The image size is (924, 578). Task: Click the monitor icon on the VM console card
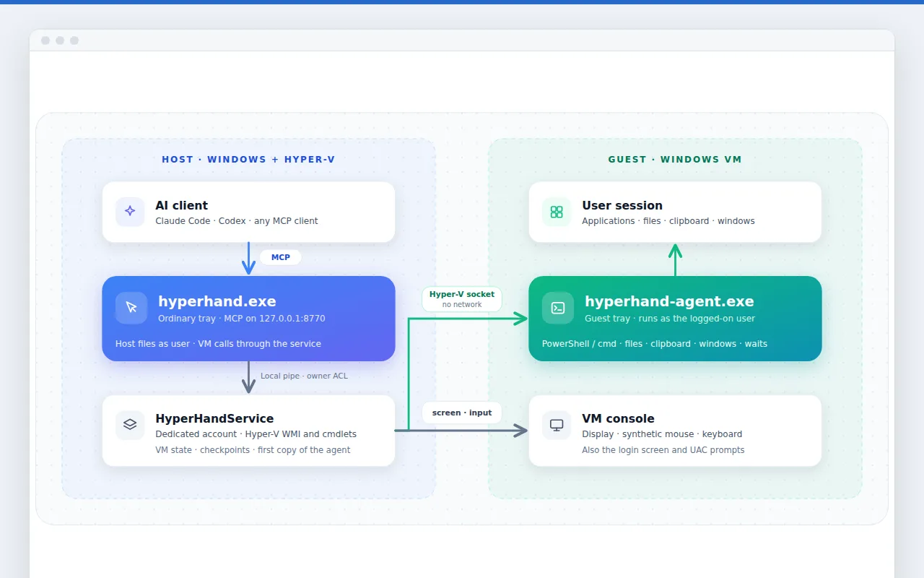tap(557, 425)
